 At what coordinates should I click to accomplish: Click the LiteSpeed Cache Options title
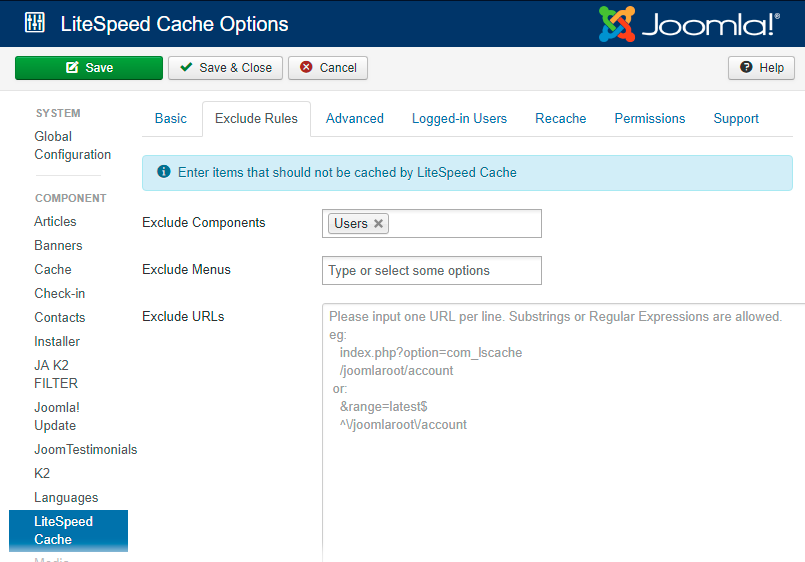tap(174, 24)
